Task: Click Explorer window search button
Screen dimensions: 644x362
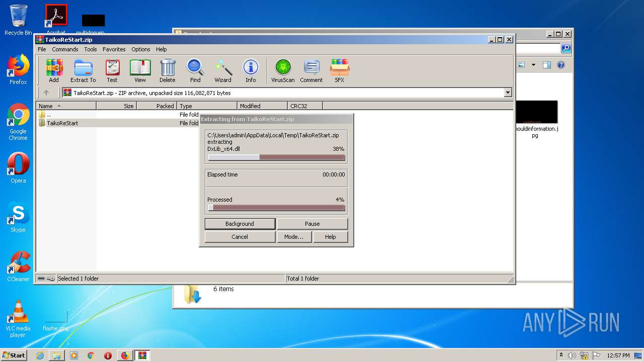Action: click(566, 48)
